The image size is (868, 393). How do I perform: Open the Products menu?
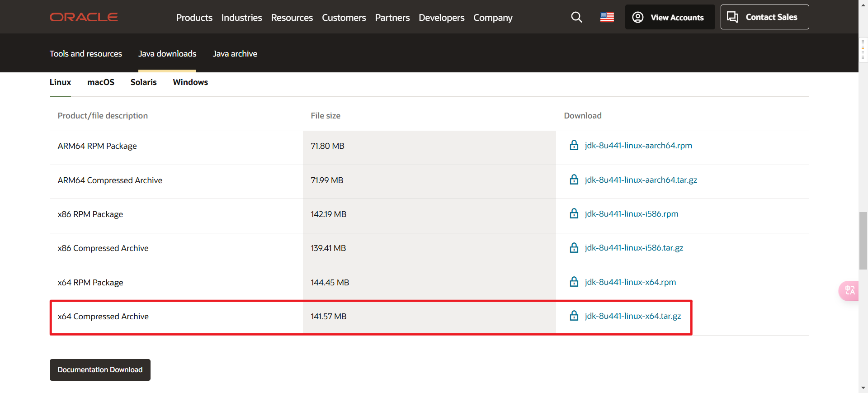coord(194,18)
